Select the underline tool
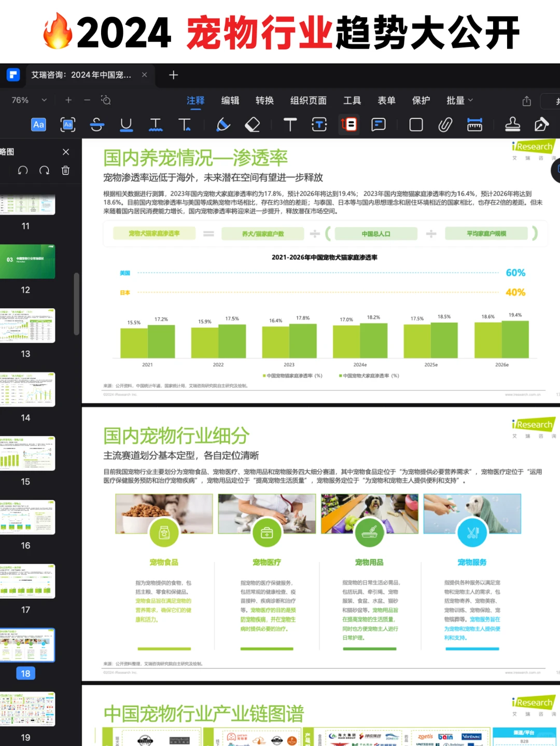 click(126, 124)
